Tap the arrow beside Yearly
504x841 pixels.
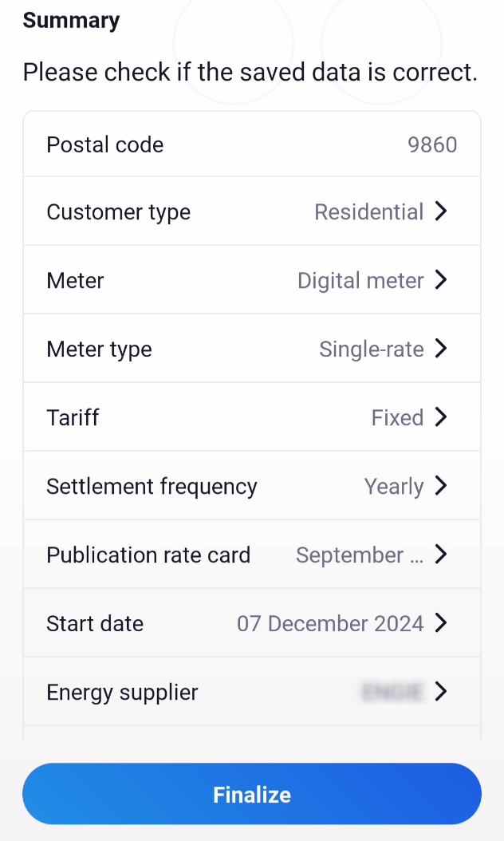tap(441, 486)
